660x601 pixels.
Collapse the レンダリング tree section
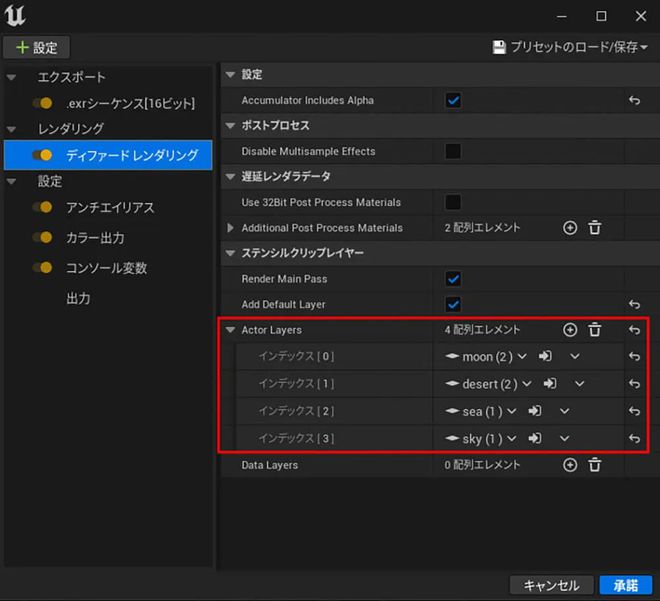click(x=11, y=129)
